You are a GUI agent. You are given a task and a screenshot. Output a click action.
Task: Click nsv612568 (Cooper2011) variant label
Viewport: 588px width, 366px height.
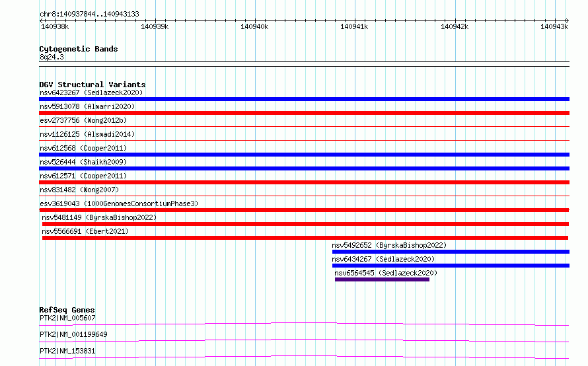83,148
